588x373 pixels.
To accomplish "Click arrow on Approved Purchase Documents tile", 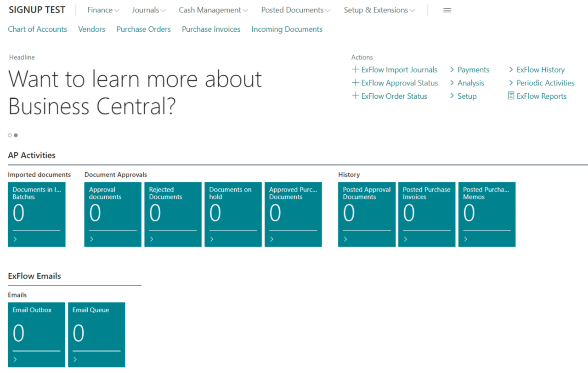I will click(272, 239).
